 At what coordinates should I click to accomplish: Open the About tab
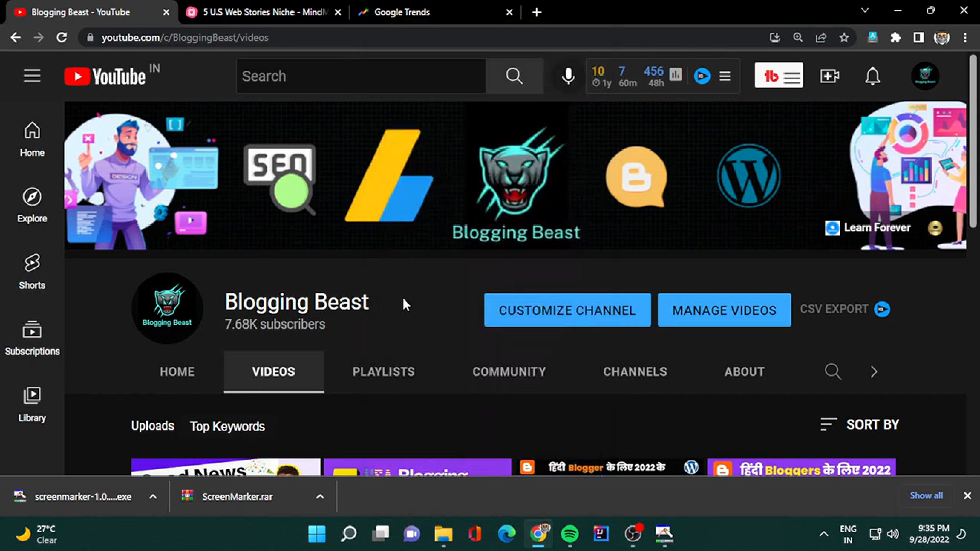744,371
